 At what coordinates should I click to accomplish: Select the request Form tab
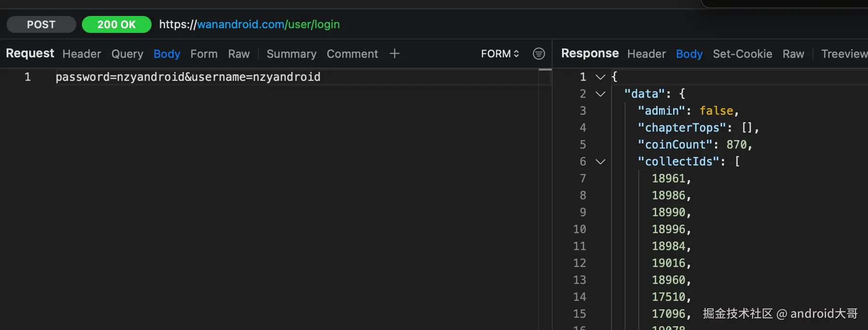pos(204,54)
